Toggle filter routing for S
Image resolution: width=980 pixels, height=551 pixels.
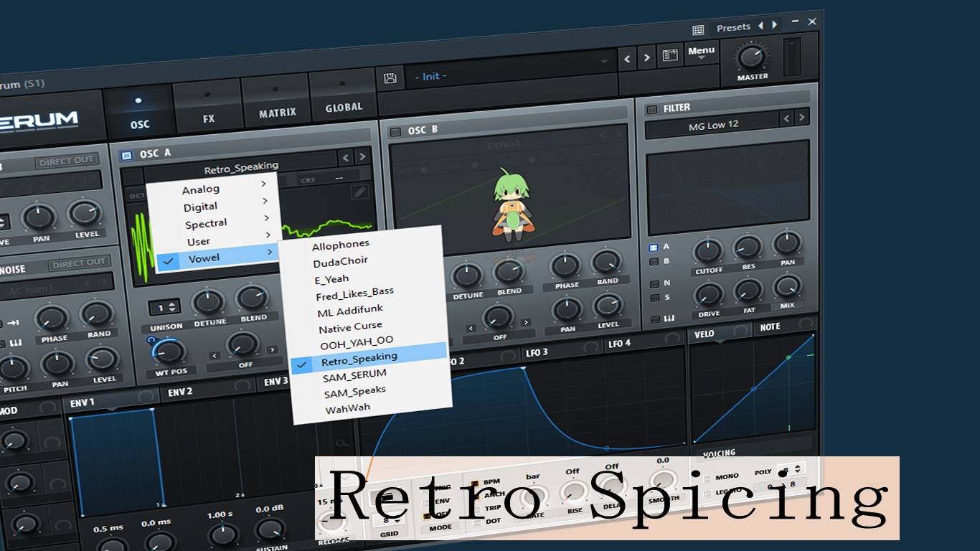(x=654, y=298)
